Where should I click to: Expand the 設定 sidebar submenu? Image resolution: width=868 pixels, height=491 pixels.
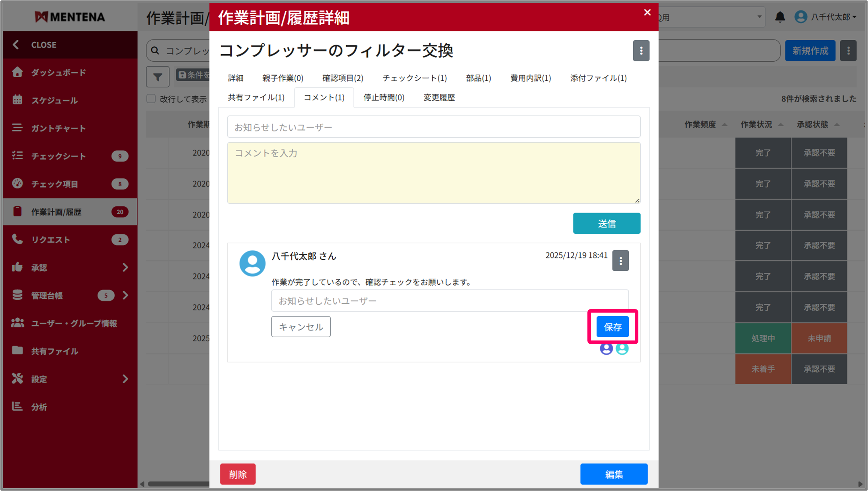tap(125, 379)
